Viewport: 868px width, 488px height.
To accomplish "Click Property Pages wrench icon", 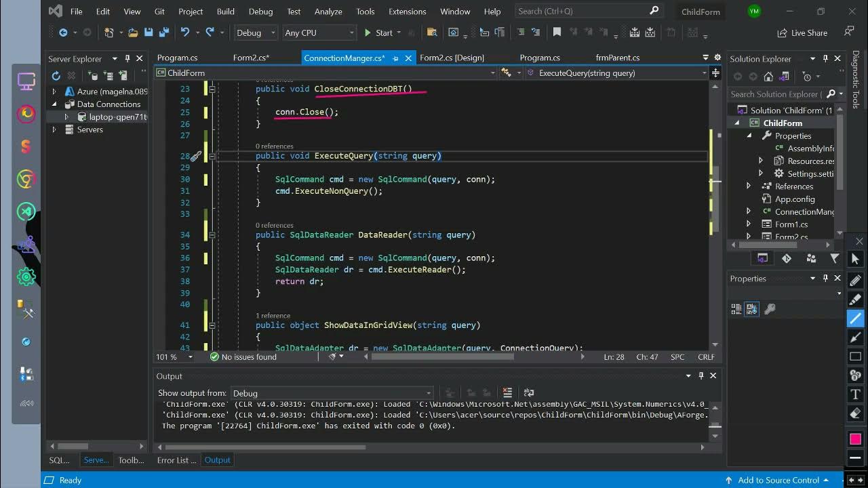I will [x=770, y=309].
